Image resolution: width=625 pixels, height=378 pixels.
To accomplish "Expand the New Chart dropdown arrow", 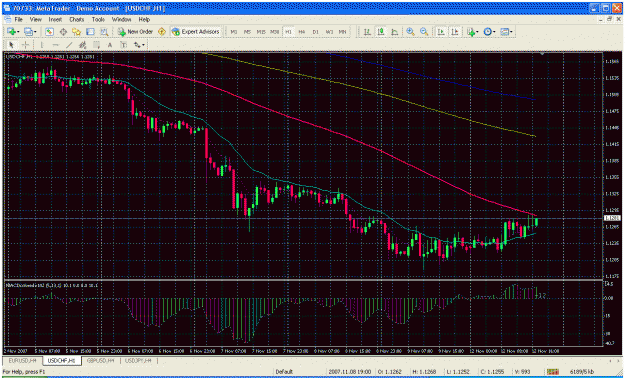I will 18,32.
